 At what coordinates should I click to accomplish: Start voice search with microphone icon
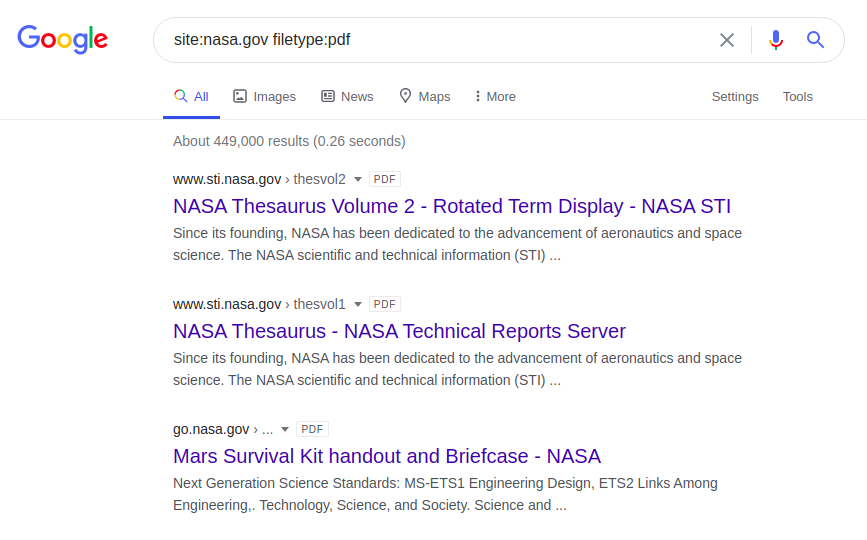[x=776, y=40]
